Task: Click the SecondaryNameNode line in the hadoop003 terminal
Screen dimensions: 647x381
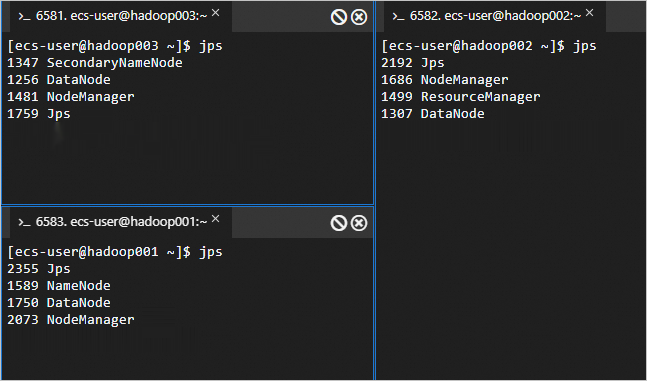Action: pyautogui.click(x=95, y=63)
